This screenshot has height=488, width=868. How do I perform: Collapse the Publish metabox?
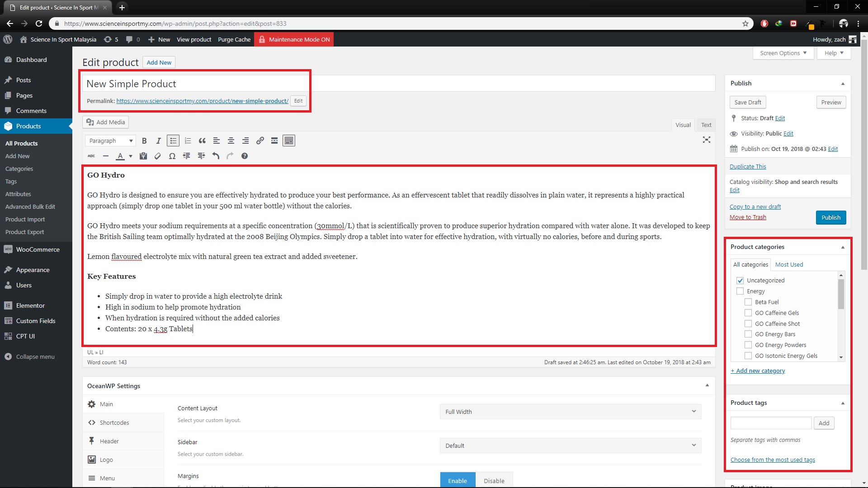[x=843, y=84]
